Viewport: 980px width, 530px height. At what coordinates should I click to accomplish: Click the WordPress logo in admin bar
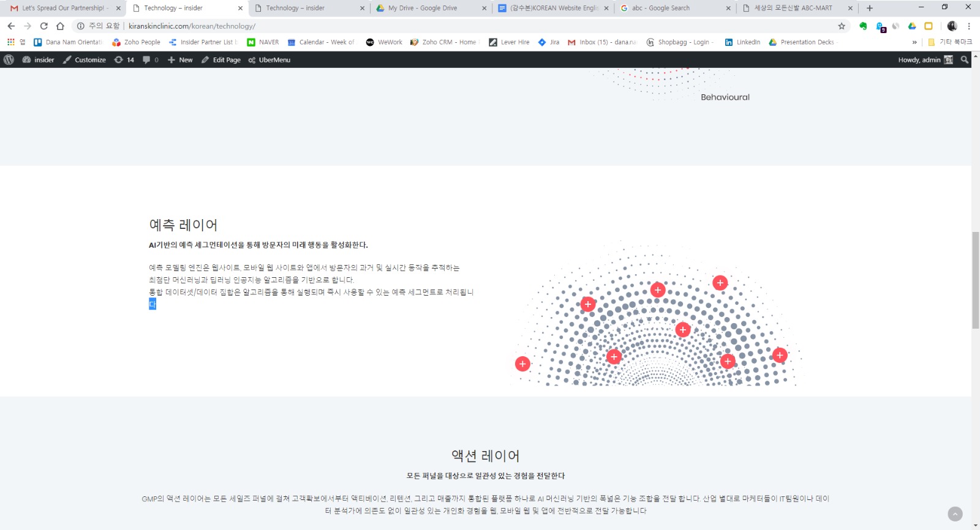pos(9,60)
